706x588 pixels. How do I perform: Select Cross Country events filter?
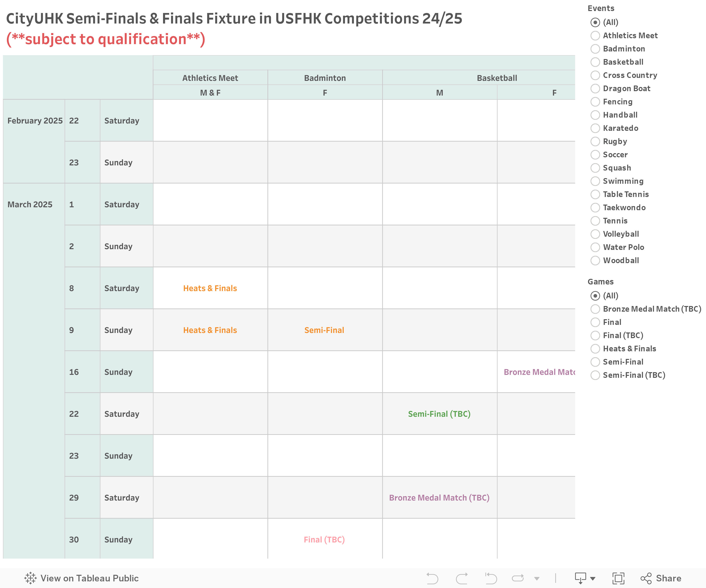tap(595, 75)
